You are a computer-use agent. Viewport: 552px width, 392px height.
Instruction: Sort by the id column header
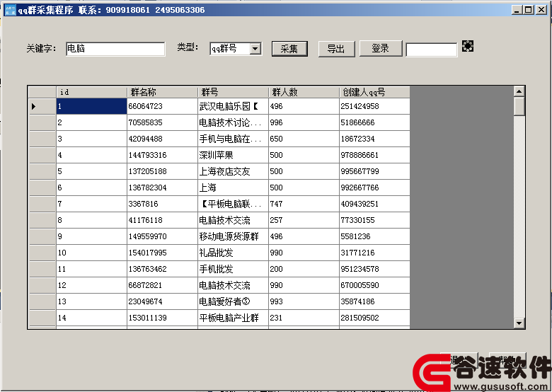[91, 92]
